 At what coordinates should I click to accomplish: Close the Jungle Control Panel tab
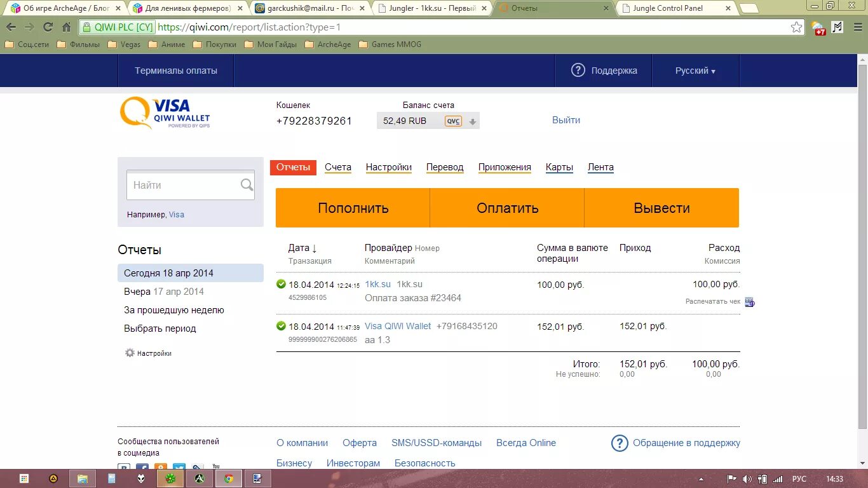click(x=728, y=8)
